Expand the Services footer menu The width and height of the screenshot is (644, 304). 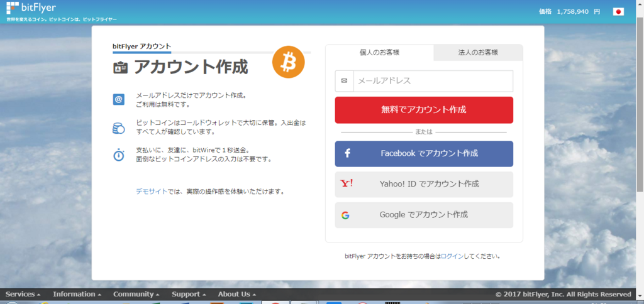click(x=23, y=294)
